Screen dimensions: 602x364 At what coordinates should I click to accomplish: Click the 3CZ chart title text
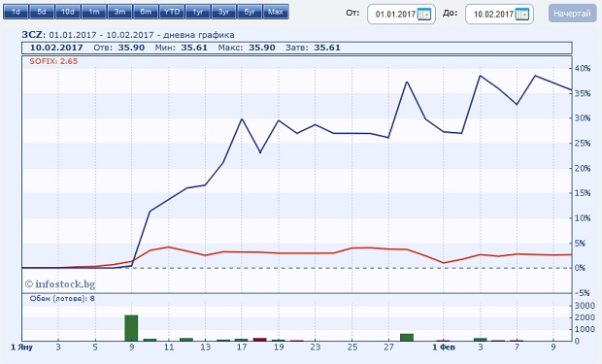click(x=128, y=35)
